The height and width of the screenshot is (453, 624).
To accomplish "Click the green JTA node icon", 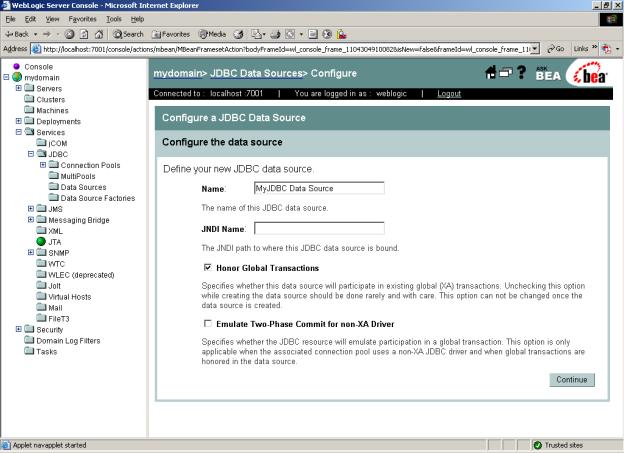I will click(x=41, y=241).
